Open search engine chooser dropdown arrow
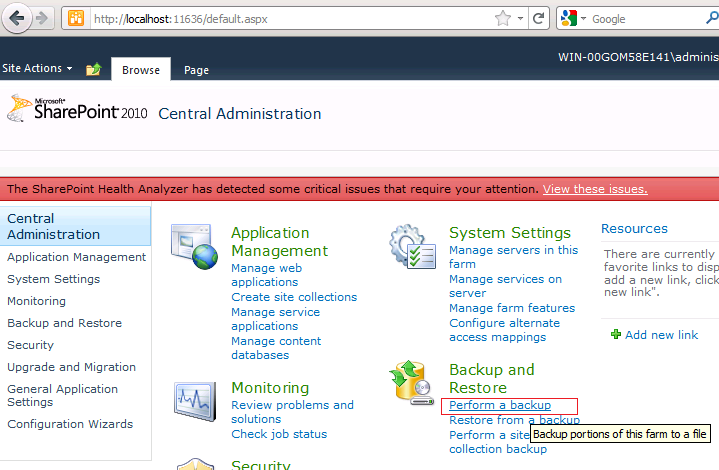 click(583, 18)
